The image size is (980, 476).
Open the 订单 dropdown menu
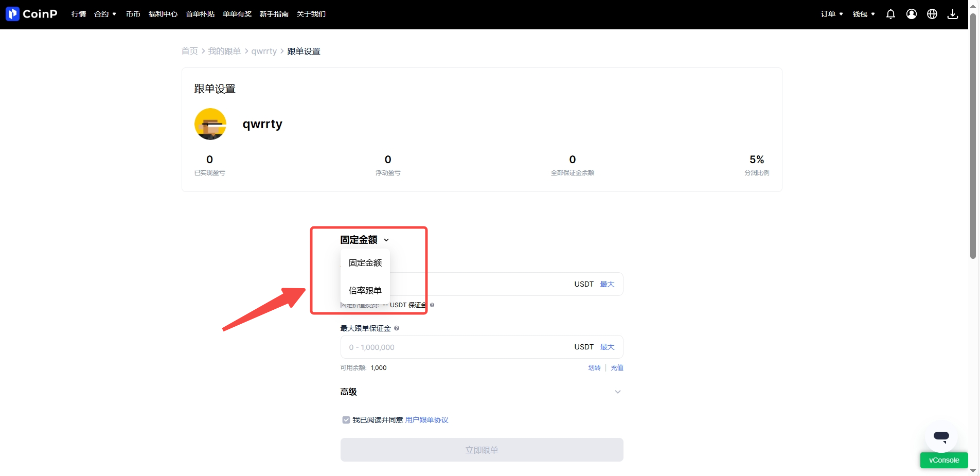[x=831, y=14]
